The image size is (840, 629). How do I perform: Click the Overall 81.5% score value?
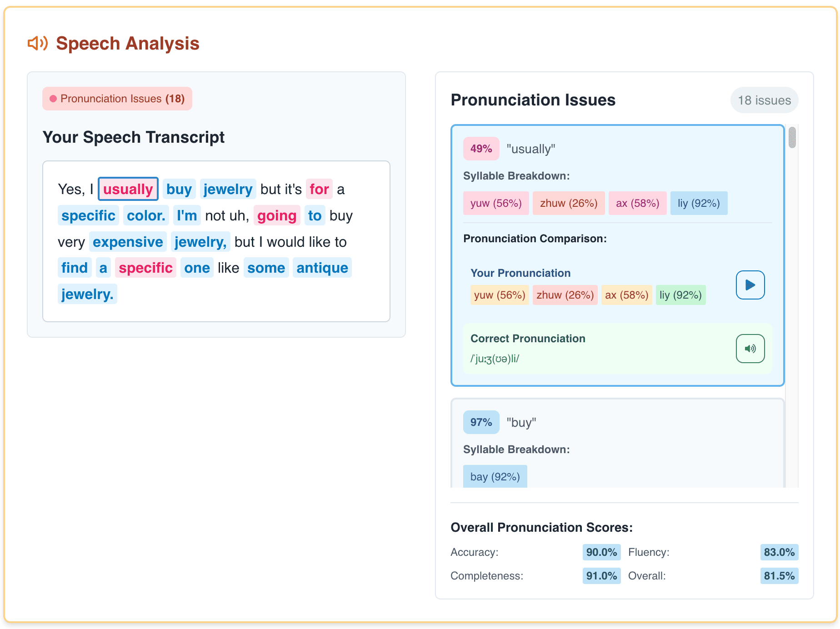(x=779, y=576)
